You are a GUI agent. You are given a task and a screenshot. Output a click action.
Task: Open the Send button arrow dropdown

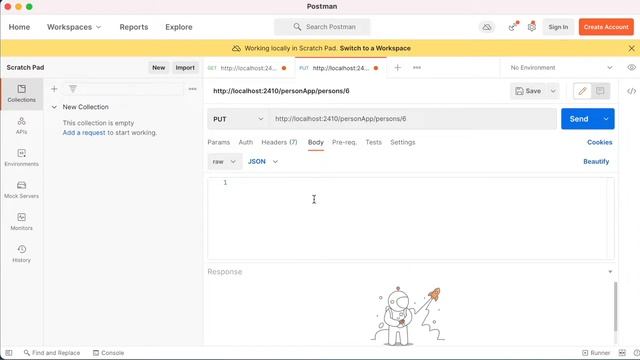pos(606,119)
